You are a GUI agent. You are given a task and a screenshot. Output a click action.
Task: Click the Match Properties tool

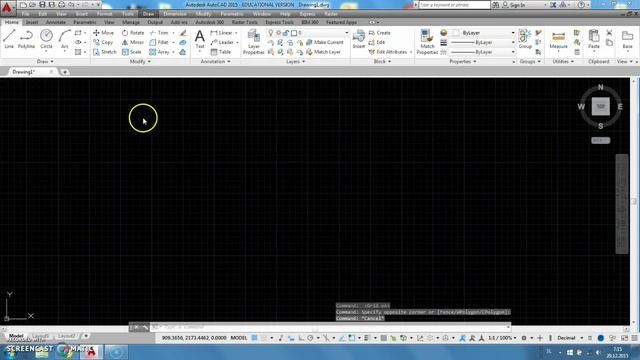tap(427, 42)
